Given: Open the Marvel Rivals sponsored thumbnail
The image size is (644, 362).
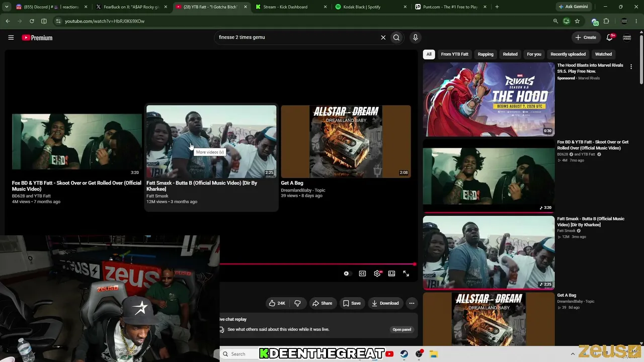Looking at the screenshot, I should point(489,100).
